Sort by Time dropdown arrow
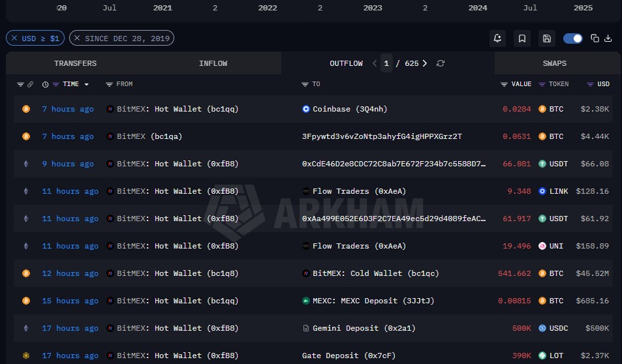This screenshot has width=622, height=364. point(86,84)
